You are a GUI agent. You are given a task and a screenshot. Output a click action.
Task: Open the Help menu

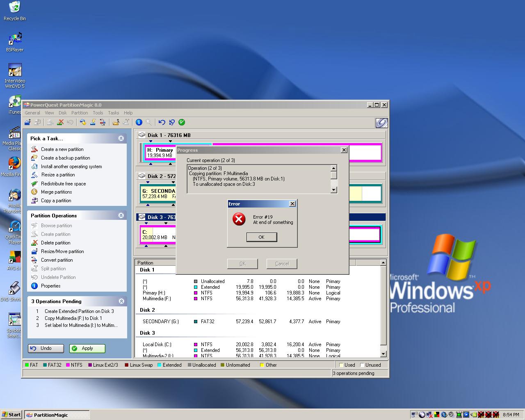128,113
